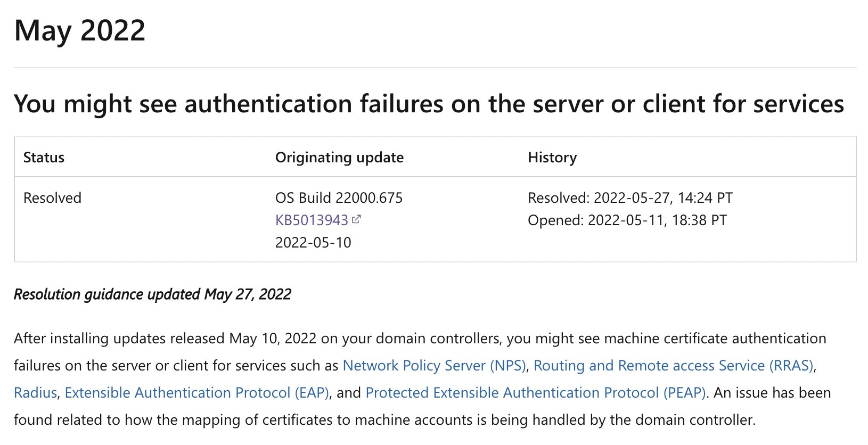This screenshot has height=445, width=868.
Task: Visit the Extensible Authentication Protocol (EAP) link
Action: tap(197, 393)
